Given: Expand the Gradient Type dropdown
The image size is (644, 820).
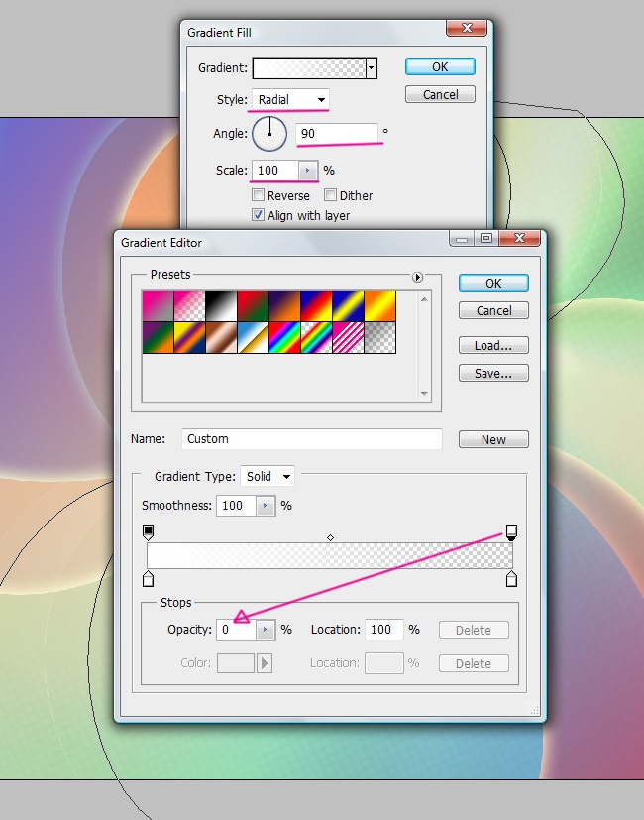Looking at the screenshot, I should [268, 477].
